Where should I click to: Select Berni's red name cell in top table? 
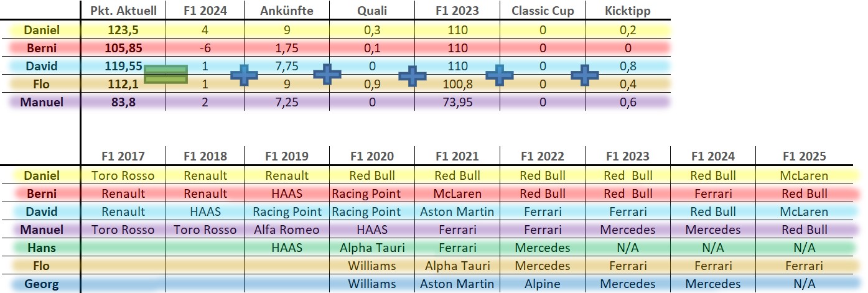(x=42, y=47)
